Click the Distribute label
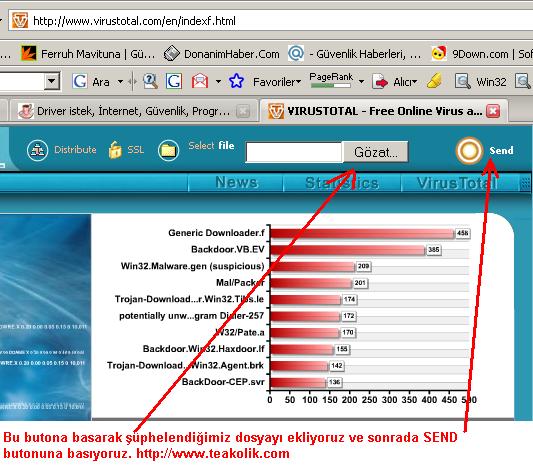 75,150
